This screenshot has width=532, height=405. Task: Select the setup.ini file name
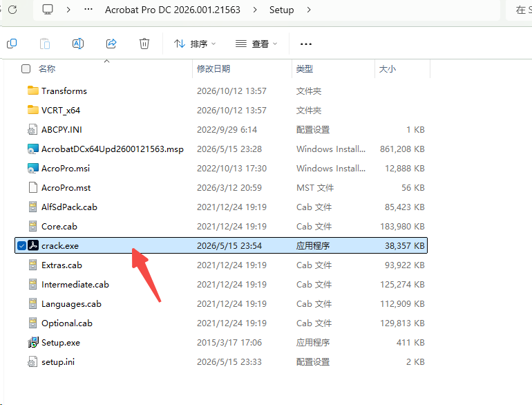[x=58, y=362]
